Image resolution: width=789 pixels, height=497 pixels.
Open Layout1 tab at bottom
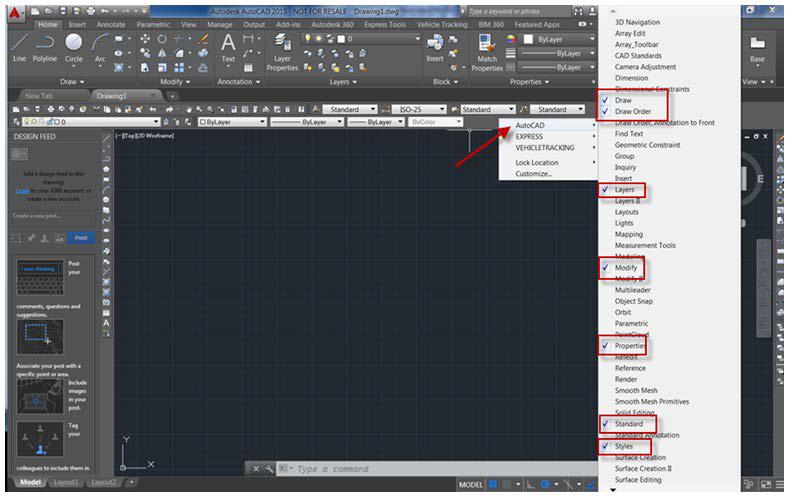tap(66, 482)
